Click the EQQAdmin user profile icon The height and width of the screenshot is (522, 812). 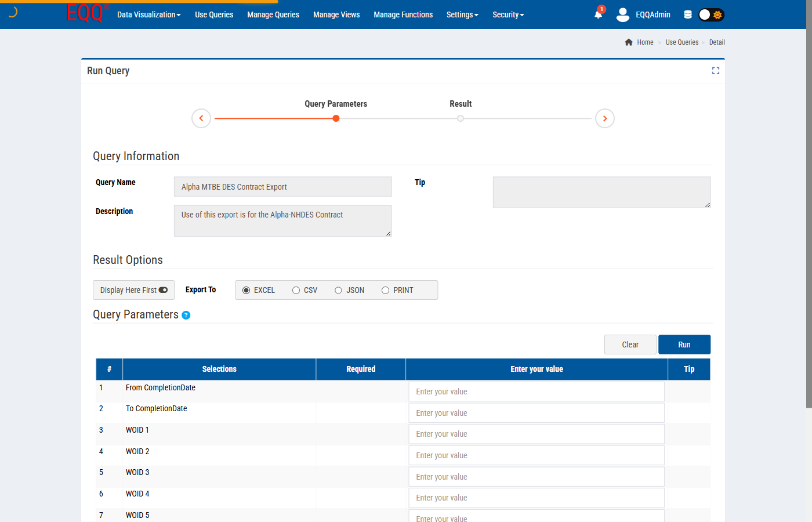click(x=622, y=15)
